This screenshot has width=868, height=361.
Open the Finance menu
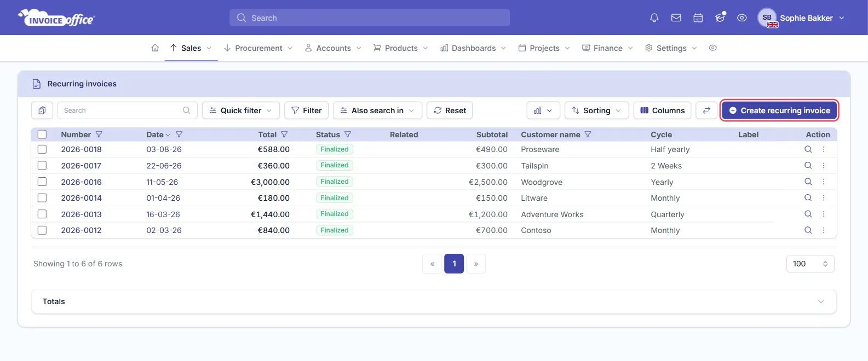[608, 48]
